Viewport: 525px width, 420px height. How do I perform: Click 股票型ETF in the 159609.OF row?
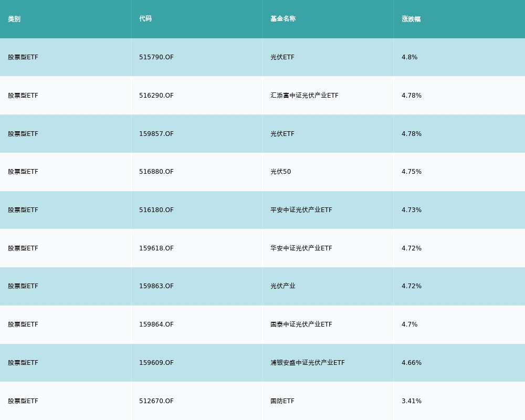(23, 363)
